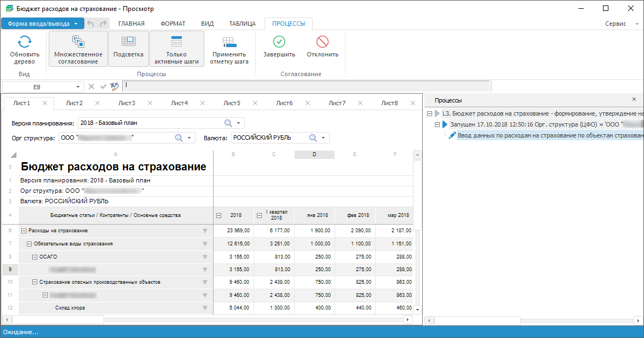The image size is (644, 338).
Task: Collapse the 2018 year column group
Action: pos(219,215)
